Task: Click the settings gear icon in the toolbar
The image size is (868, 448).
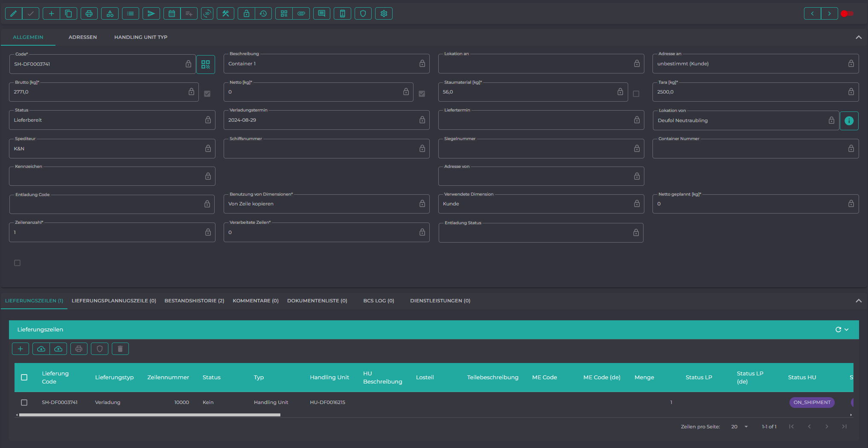Action: [x=384, y=14]
